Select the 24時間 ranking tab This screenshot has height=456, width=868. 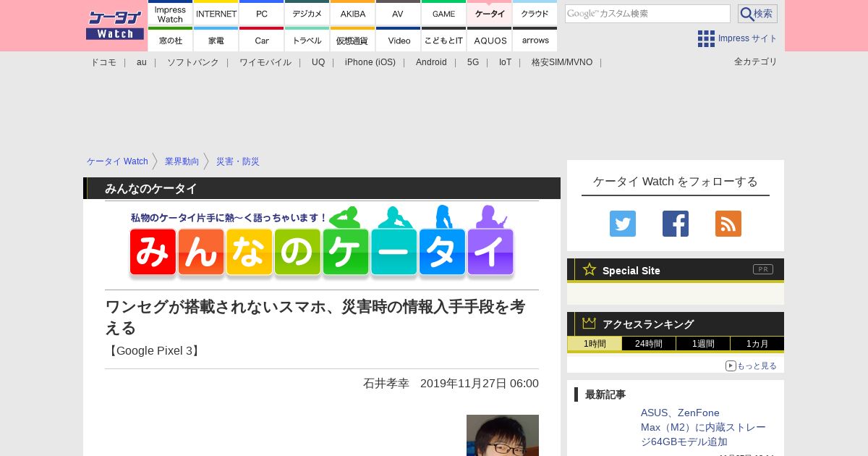click(649, 344)
